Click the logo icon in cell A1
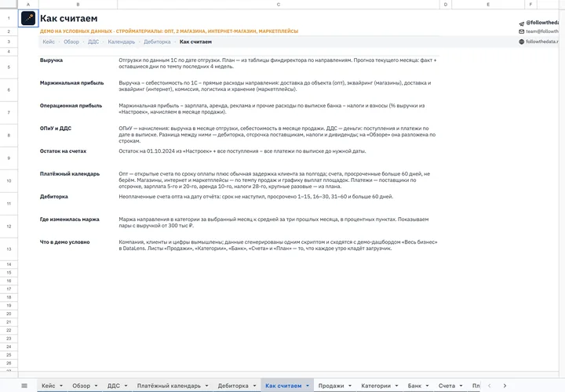Viewport: 565px width, 392px height. (28, 18)
